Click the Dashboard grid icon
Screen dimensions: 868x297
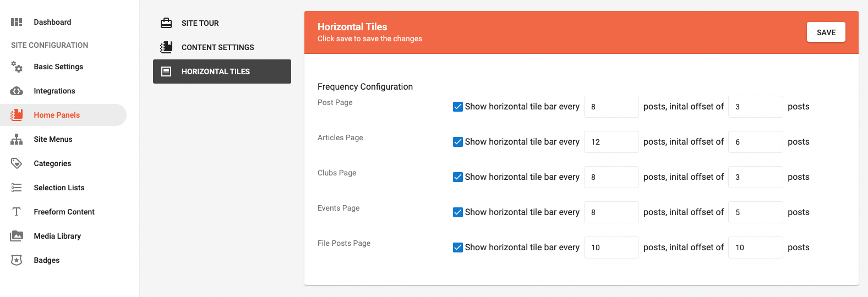[17, 22]
